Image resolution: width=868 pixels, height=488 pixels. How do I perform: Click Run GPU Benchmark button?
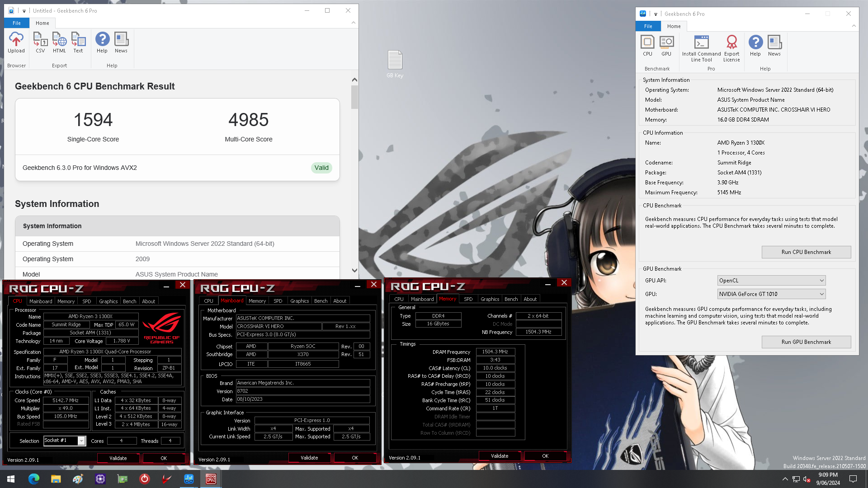coord(806,342)
